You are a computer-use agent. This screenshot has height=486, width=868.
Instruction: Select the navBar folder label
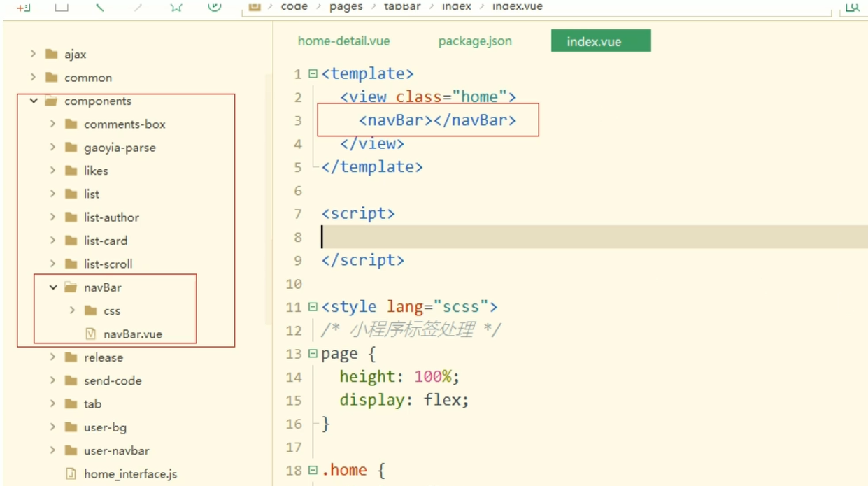click(103, 287)
